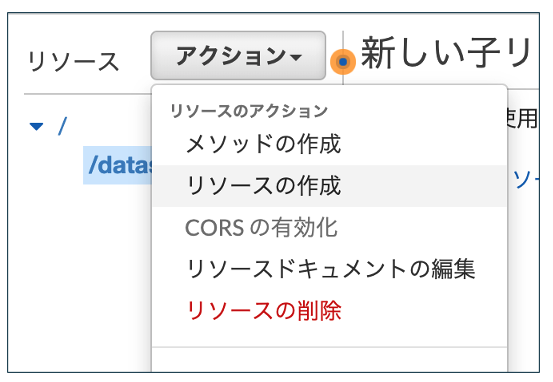Click the vertical divider beside アクション button
553x382 pixels.
click(343, 57)
